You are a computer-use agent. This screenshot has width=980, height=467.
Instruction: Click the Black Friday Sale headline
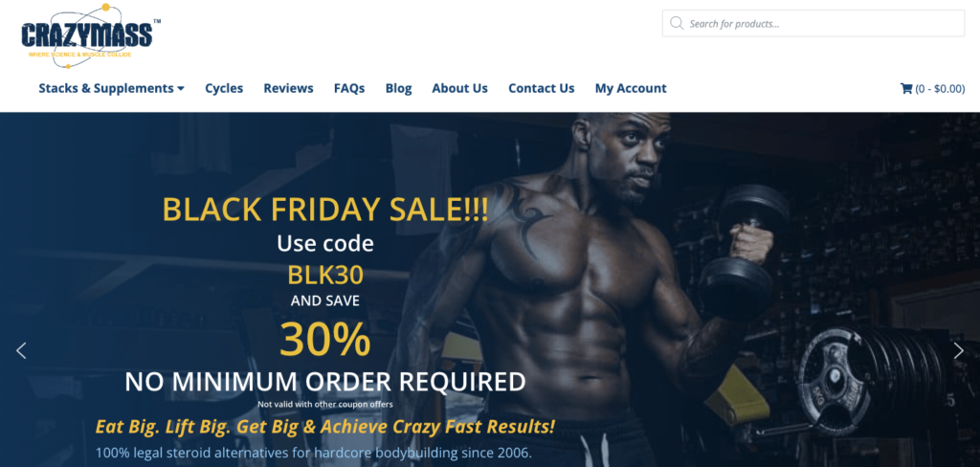325,211
